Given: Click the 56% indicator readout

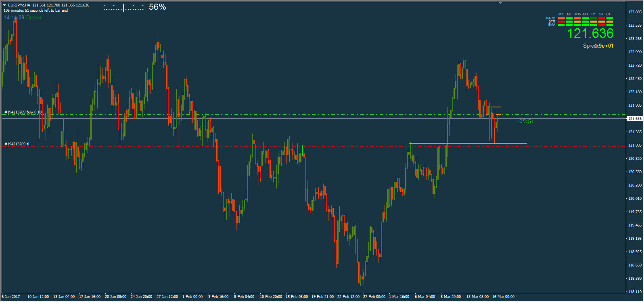Looking at the screenshot, I should [157, 7].
